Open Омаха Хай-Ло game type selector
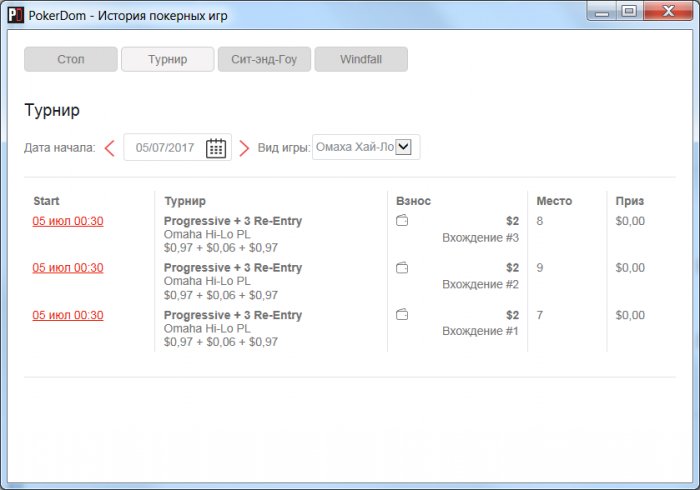700x490 pixels. pyautogui.click(x=366, y=147)
